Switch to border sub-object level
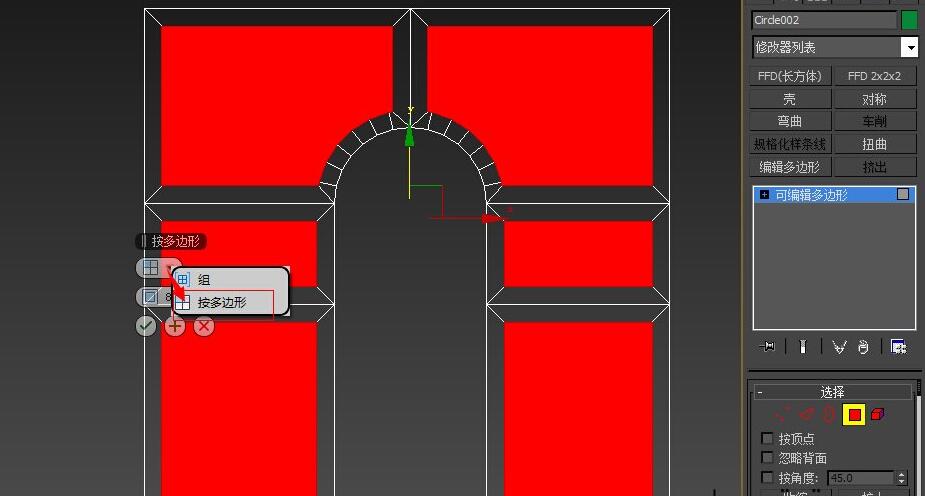 (x=828, y=415)
